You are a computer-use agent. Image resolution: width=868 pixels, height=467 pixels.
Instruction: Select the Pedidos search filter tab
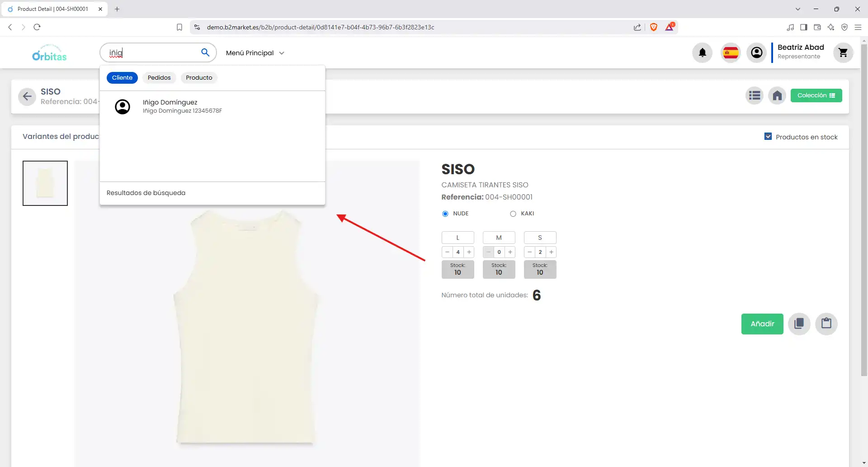click(x=159, y=78)
